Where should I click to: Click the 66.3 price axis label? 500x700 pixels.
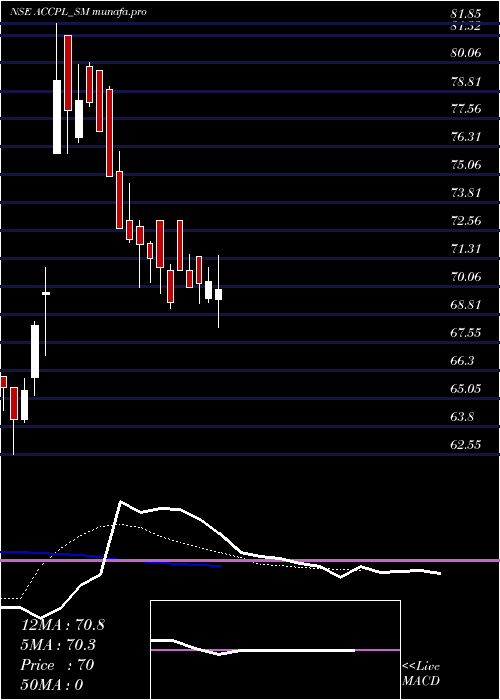462,361
